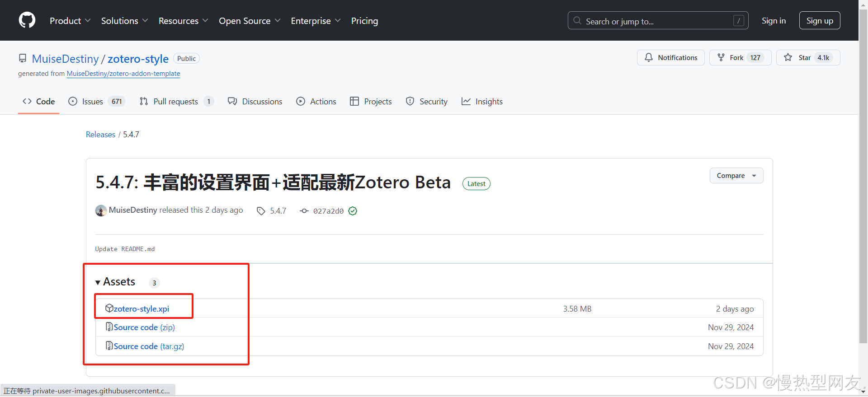
Task: Open the zotero-style repository link
Action: 138,59
